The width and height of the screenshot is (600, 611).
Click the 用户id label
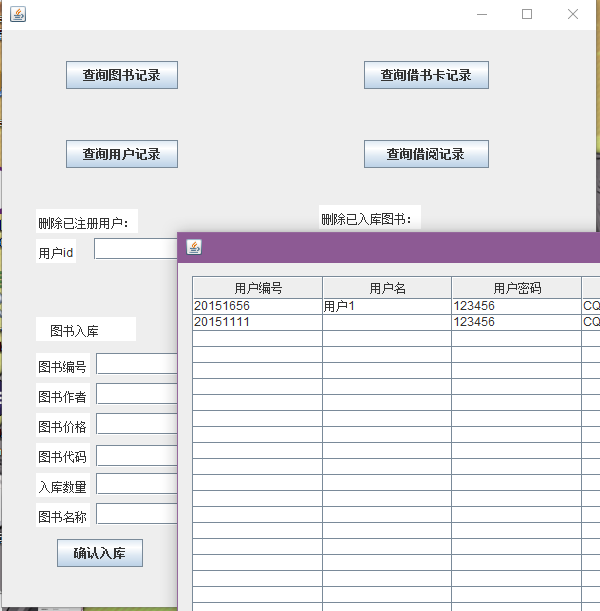pyautogui.click(x=56, y=253)
